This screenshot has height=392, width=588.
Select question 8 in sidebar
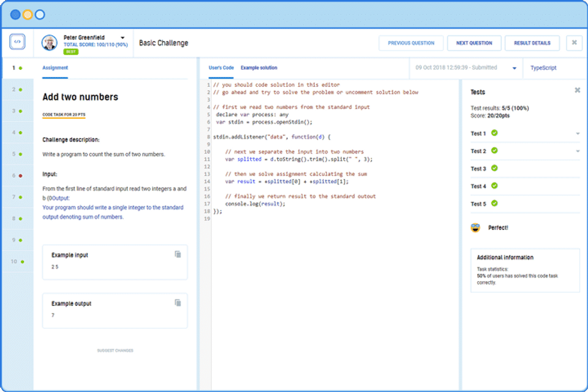17,218
